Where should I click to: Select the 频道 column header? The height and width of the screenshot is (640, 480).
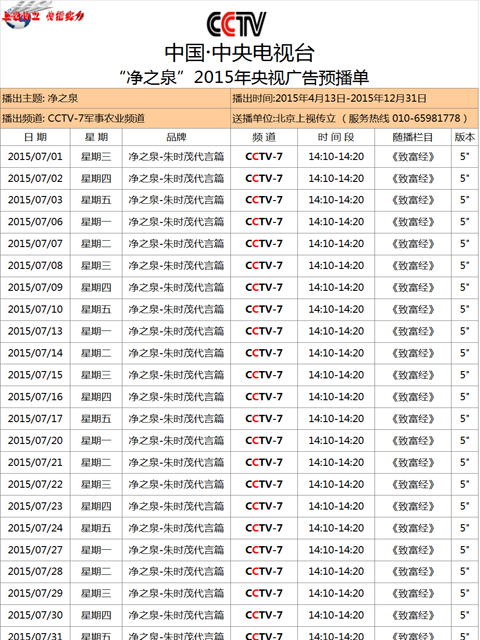264,137
